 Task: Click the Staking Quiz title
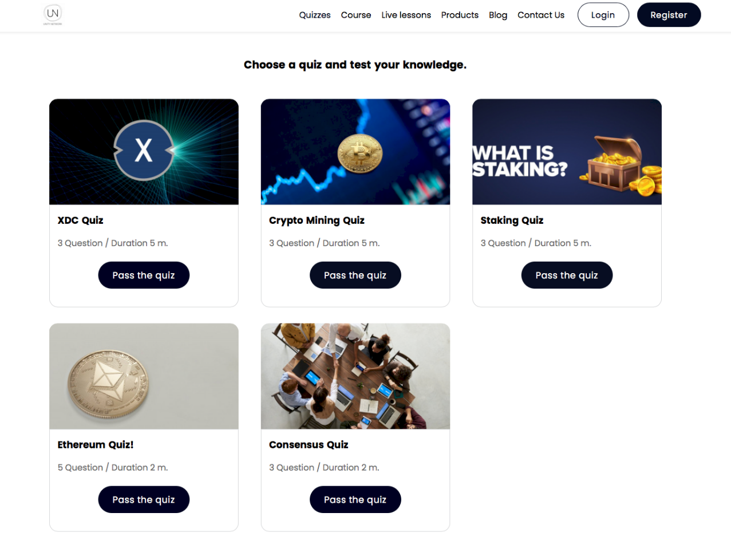point(512,220)
